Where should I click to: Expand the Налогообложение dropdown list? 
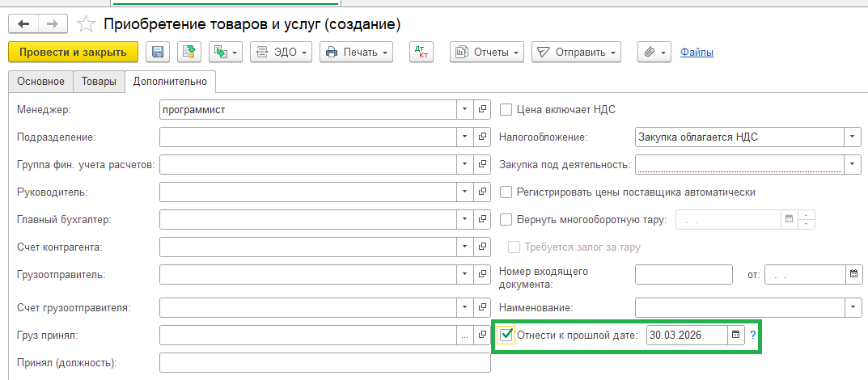853,137
